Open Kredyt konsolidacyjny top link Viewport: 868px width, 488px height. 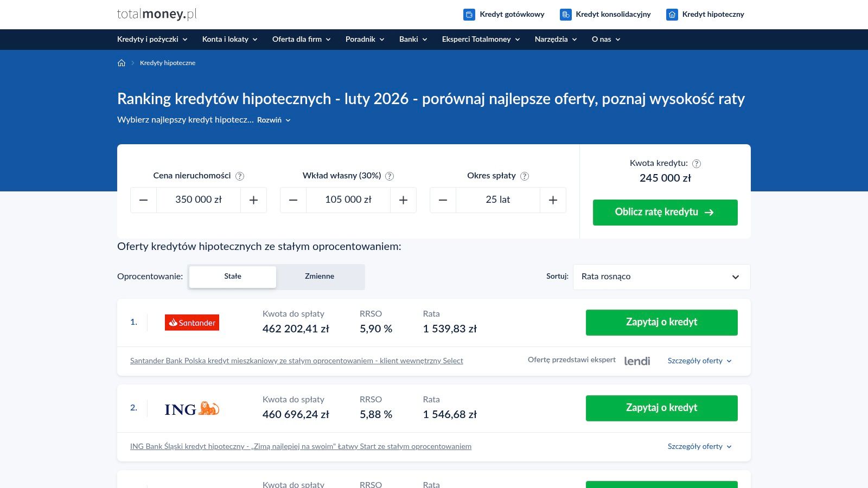[614, 15]
